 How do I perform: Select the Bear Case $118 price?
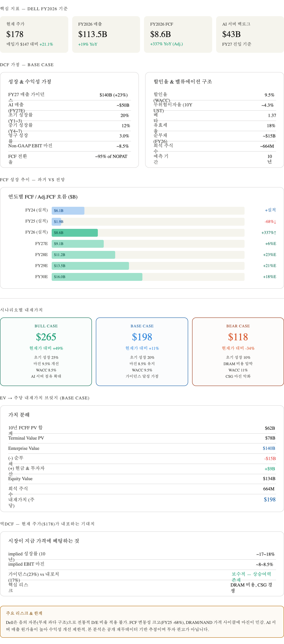(238, 337)
